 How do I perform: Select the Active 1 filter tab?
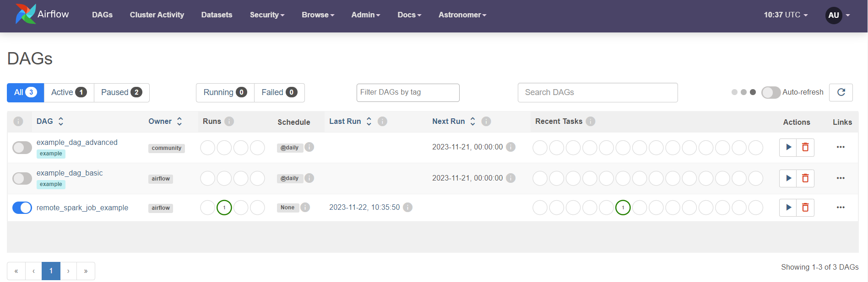(69, 92)
